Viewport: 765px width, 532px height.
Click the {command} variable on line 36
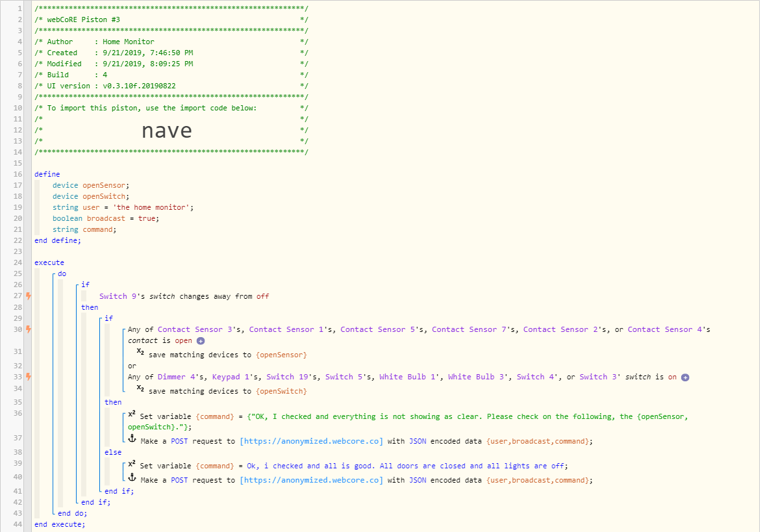tap(215, 417)
